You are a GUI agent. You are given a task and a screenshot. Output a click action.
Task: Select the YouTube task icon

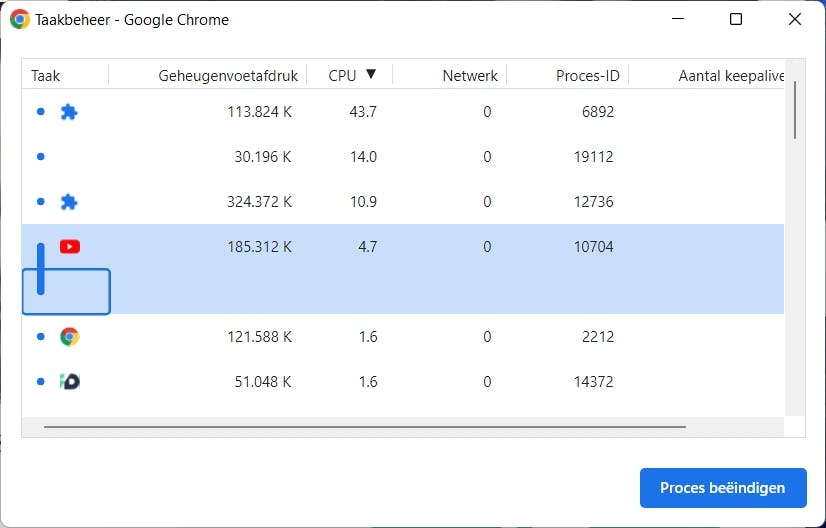click(70, 247)
